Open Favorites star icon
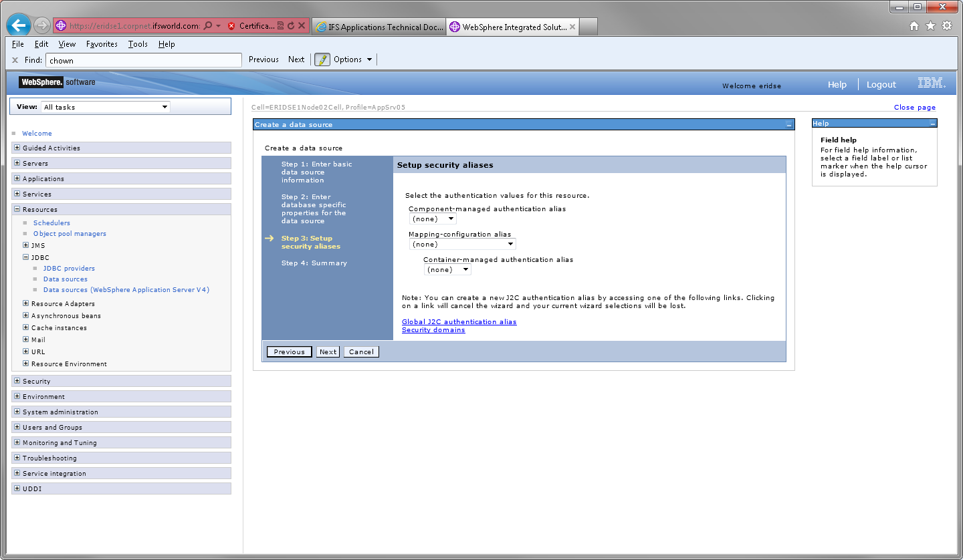 coord(930,26)
